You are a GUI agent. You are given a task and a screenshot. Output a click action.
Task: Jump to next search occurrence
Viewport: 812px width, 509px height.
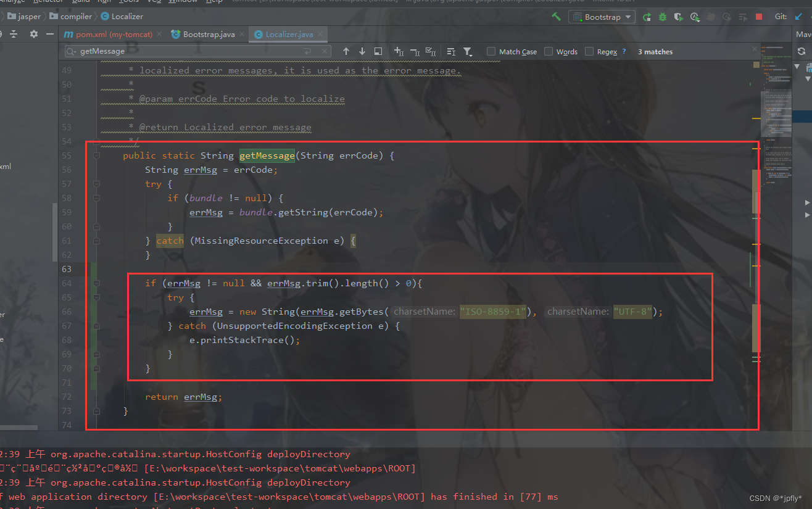362,52
